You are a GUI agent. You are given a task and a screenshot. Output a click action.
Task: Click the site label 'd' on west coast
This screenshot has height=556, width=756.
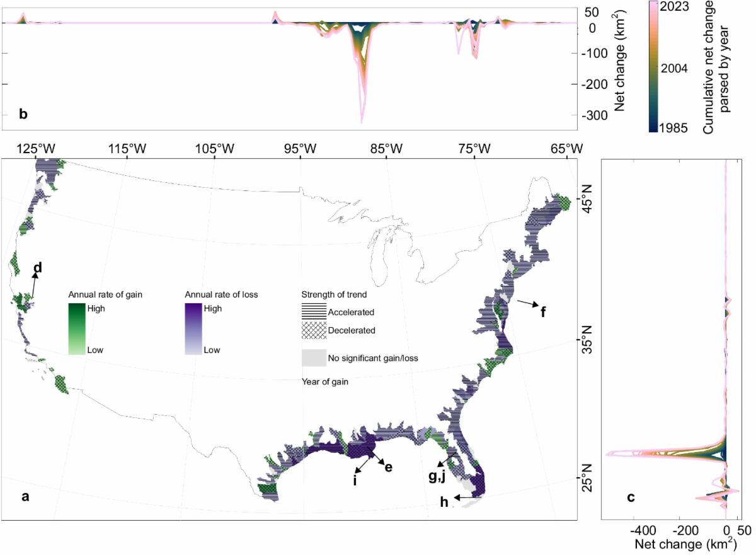[37, 269]
